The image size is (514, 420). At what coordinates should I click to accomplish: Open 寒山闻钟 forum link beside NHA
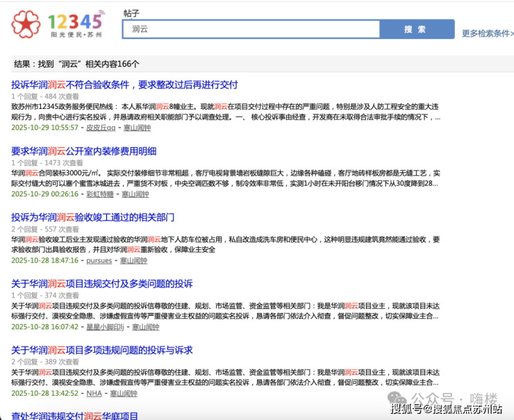point(124,394)
